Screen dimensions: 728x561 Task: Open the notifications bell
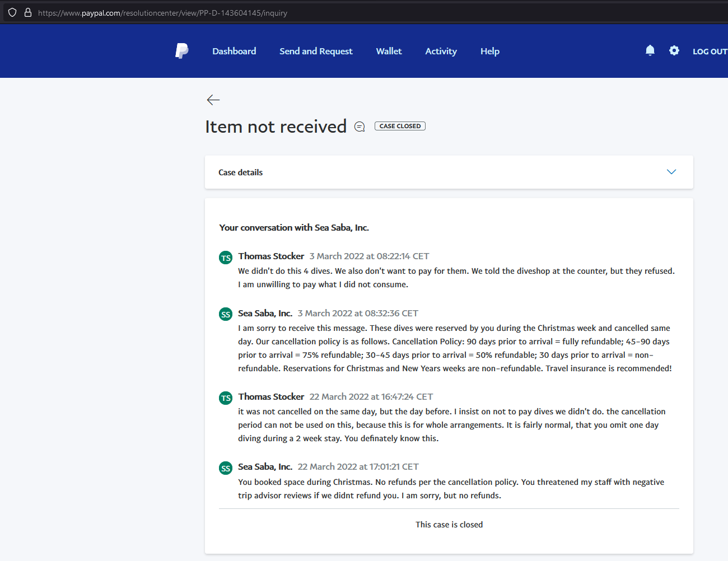pos(650,50)
